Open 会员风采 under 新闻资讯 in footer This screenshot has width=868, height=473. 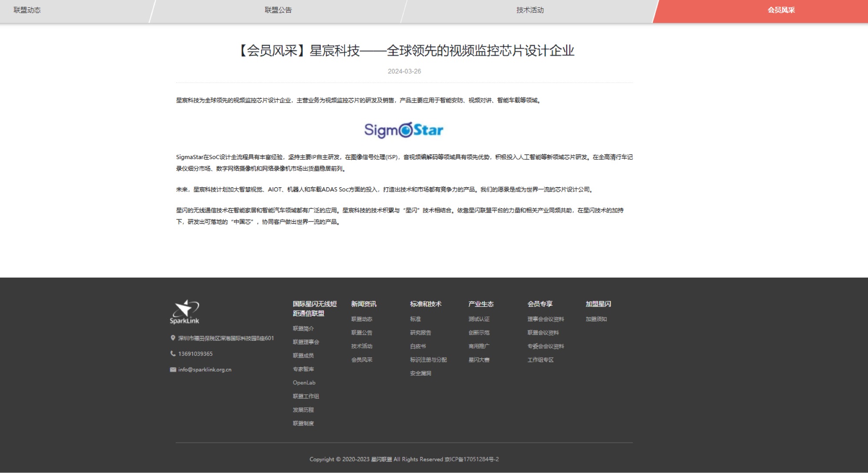[x=362, y=360]
